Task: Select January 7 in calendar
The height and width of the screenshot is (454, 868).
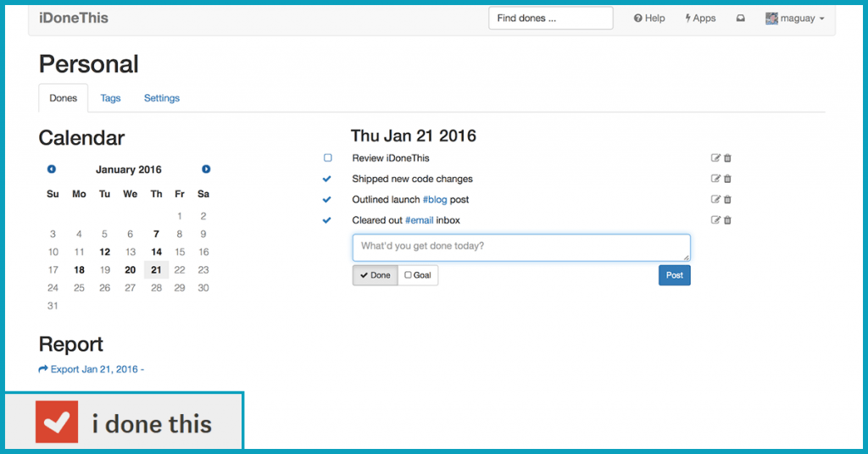Action: point(156,234)
